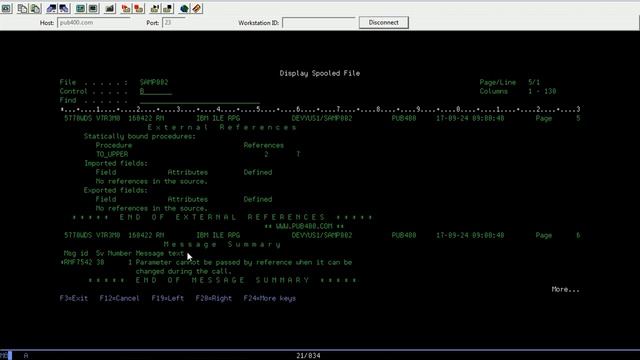Click the orange help index icon
The width and height of the screenshot is (640, 360).
197,8
